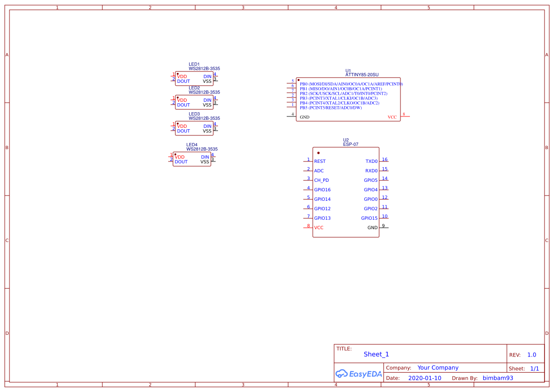554x392 pixels.
Task: Click the EasyEDA logo in the title block
Action: (358, 374)
